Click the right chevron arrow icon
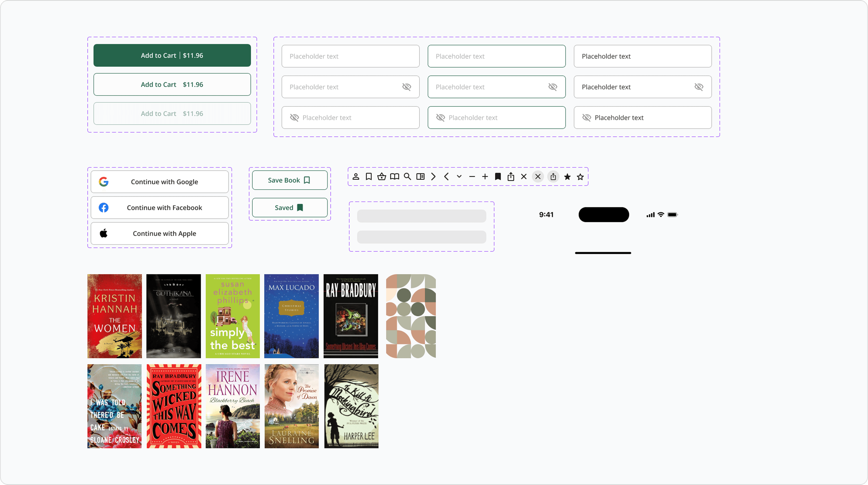The width and height of the screenshot is (868, 485). [433, 177]
